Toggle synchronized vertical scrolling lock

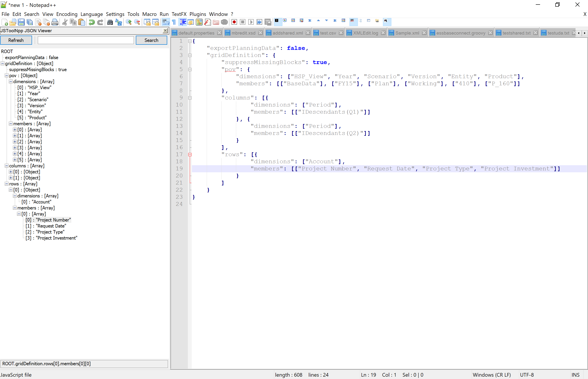(147, 22)
